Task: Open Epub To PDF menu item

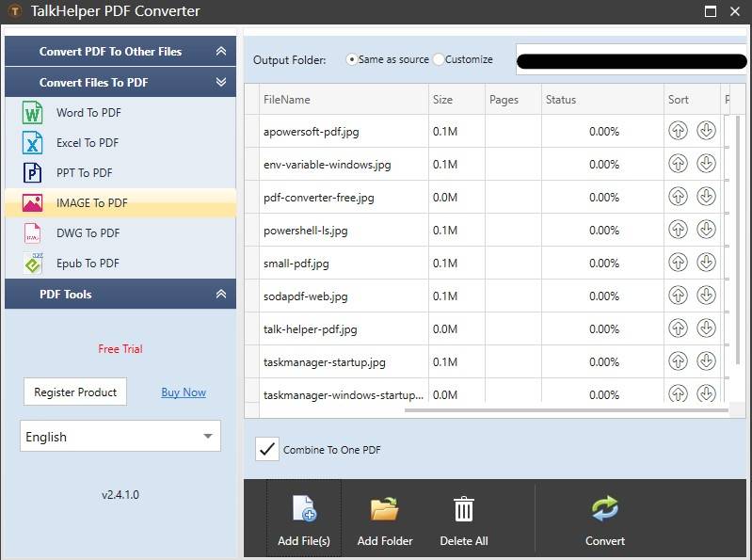Action: (120, 264)
